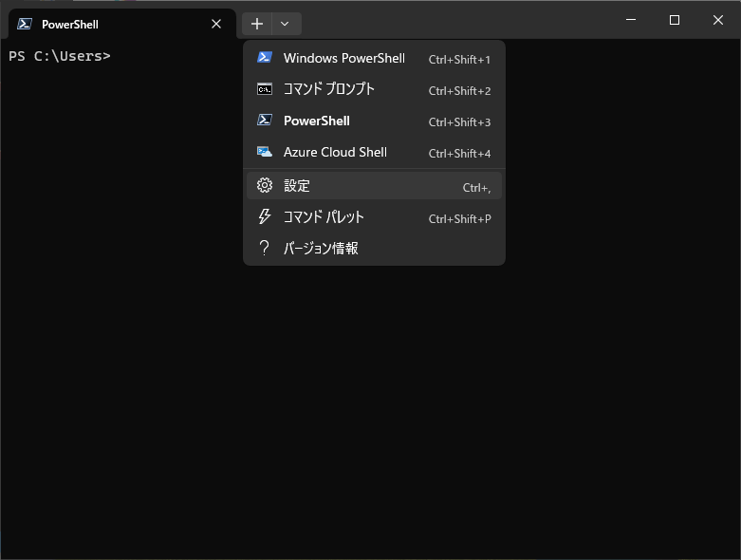This screenshot has width=741, height=560.
Task: Click the settings gear icon
Action: point(265,185)
